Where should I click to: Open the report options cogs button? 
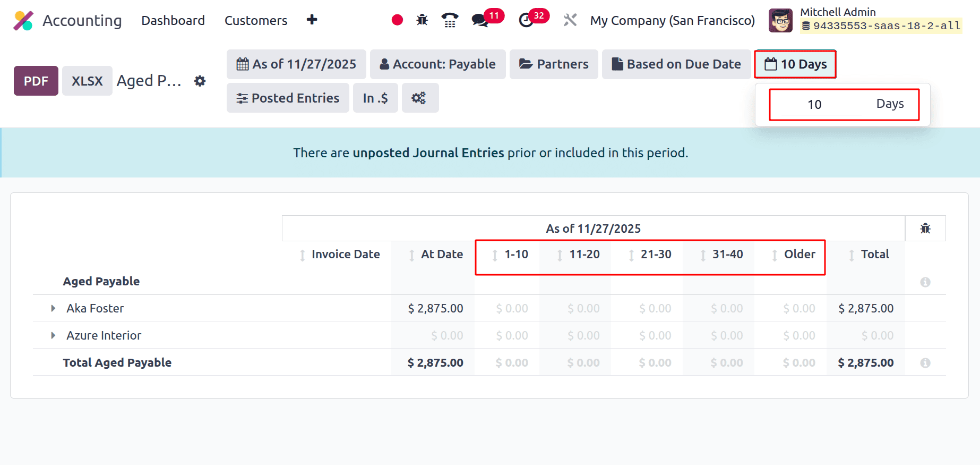pos(420,98)
